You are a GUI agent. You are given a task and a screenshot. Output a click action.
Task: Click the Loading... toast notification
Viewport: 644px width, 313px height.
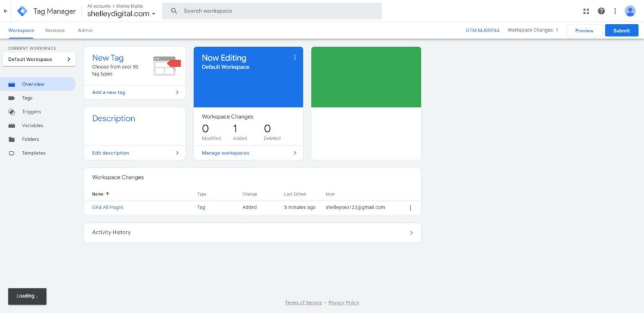tap(27, 296)
